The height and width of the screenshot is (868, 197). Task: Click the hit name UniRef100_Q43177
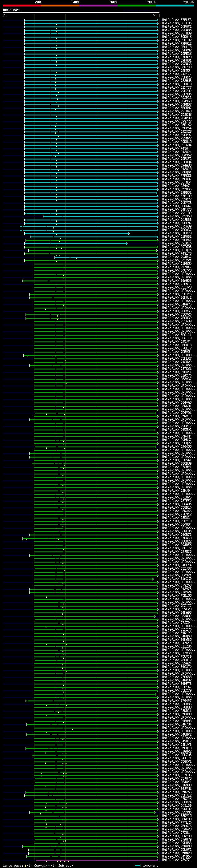(176, 74)
